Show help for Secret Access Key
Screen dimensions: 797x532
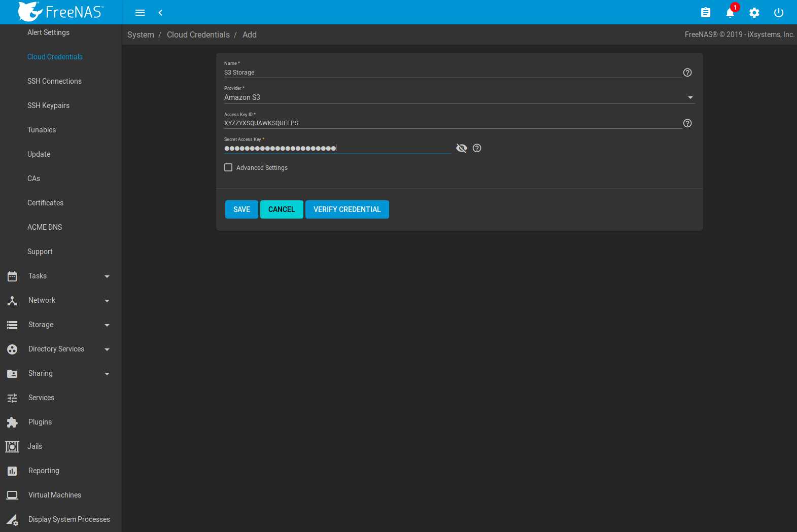tap(477, 148)
